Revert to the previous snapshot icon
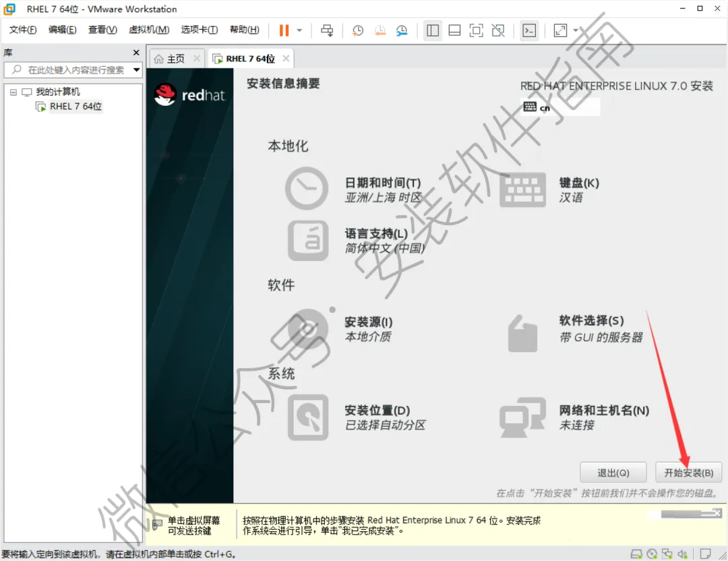The width and height of the screenshot is (728, 561). (x=380, y=30)
